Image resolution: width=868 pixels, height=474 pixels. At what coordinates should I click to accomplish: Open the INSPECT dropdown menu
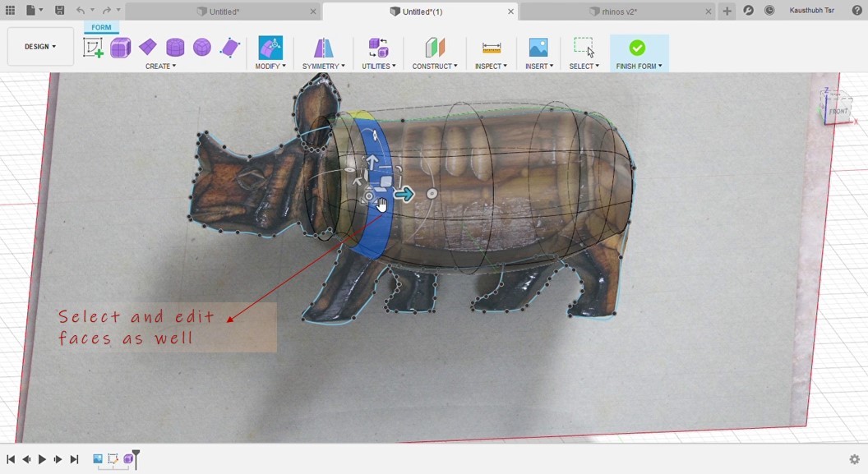(491, 66)
